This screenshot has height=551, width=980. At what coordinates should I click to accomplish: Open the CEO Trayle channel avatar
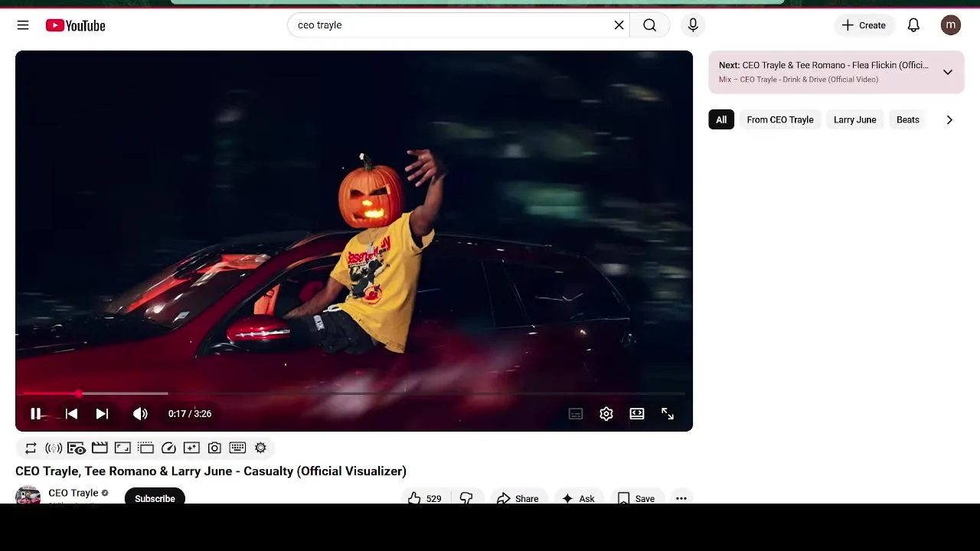tap(28, 495)
